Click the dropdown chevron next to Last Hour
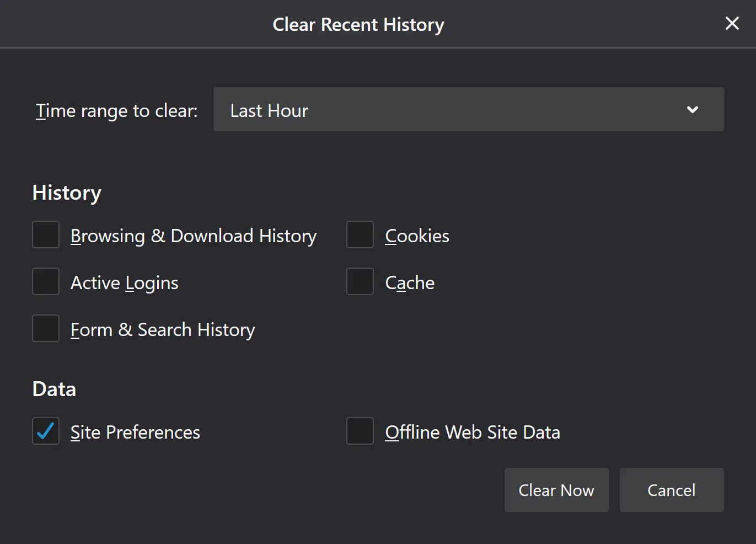The width and height of the screenshot is (756, 544). pos(692,110)
